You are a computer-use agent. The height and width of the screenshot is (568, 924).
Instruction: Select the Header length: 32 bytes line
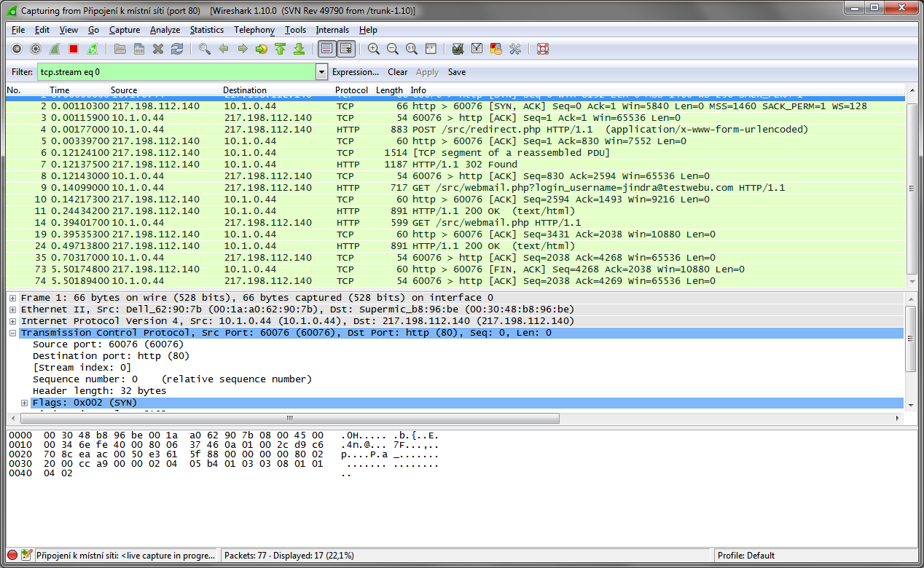[99, 391]
